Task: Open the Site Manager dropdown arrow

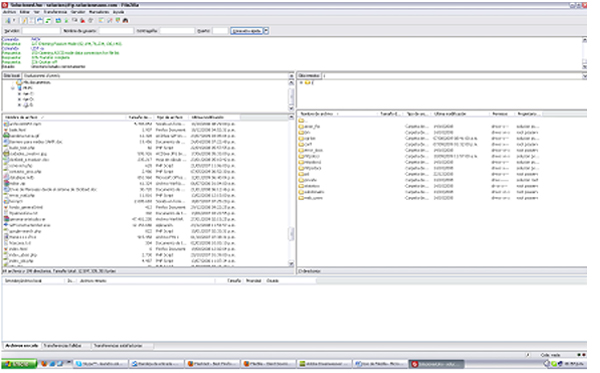Action: coord(14,20)
